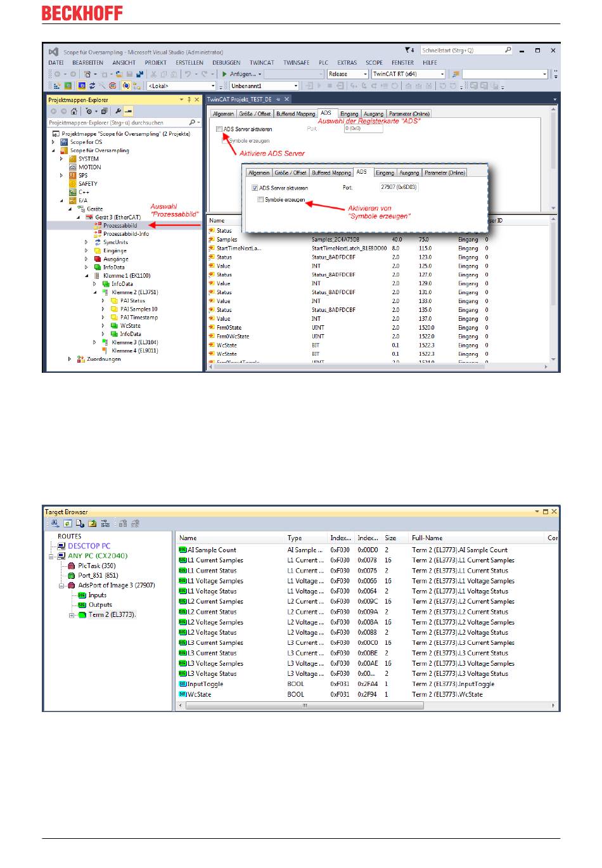The height and width of the screenshot is (868, 602).
Task: Click the wrench Properties icon in Projektmappen-Explorer
Action: coord(118,111)
